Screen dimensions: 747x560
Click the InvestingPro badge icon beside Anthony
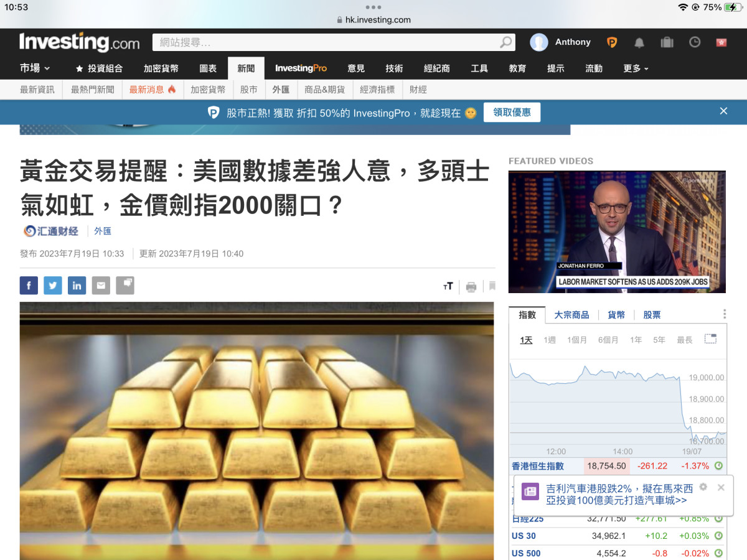click(612, 42)
